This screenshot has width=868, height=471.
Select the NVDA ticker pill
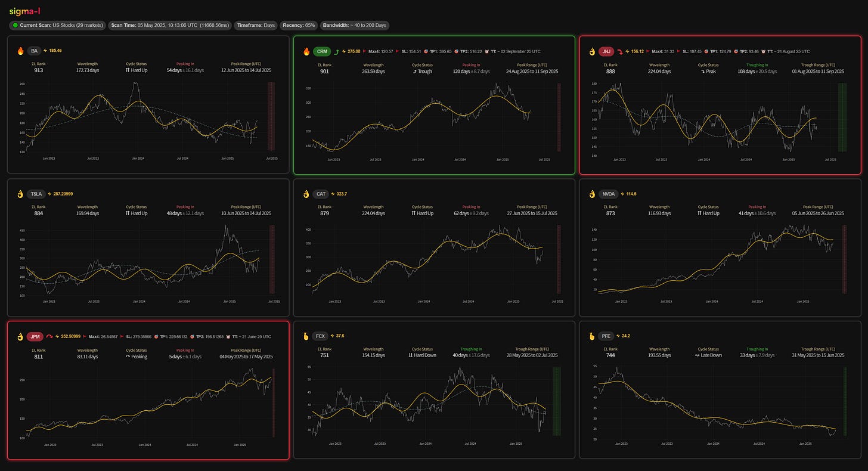pos(608,194)
